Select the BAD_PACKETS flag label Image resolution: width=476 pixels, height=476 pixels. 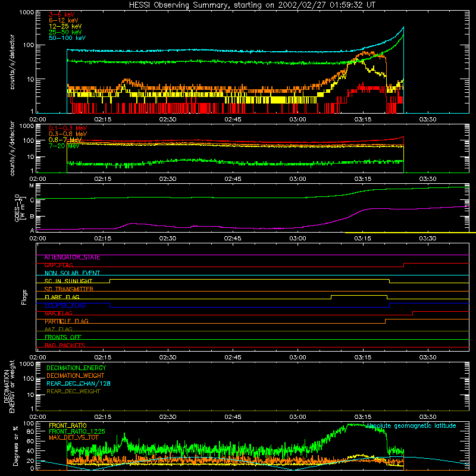pos(65,345)
